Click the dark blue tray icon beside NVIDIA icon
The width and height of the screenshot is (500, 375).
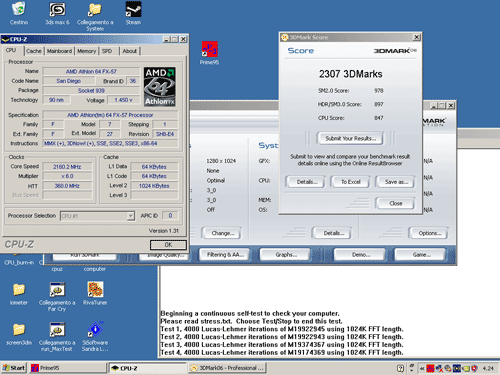click(457, 368)
